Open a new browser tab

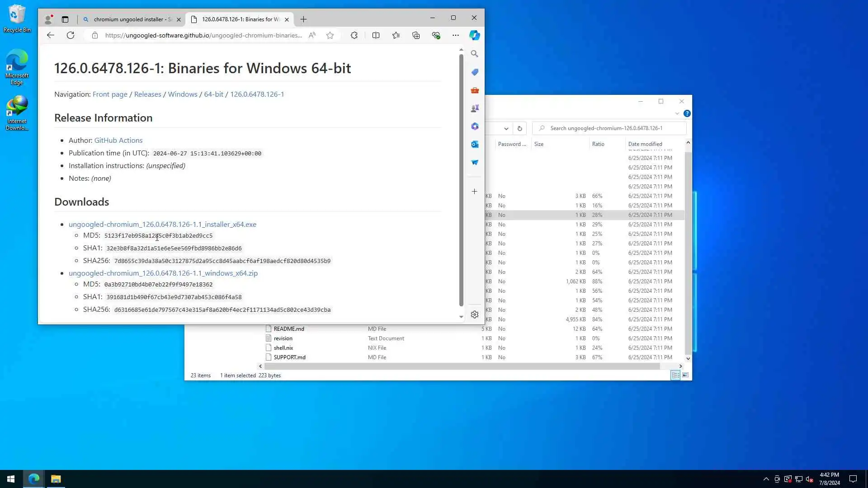(x=303, y=19)
